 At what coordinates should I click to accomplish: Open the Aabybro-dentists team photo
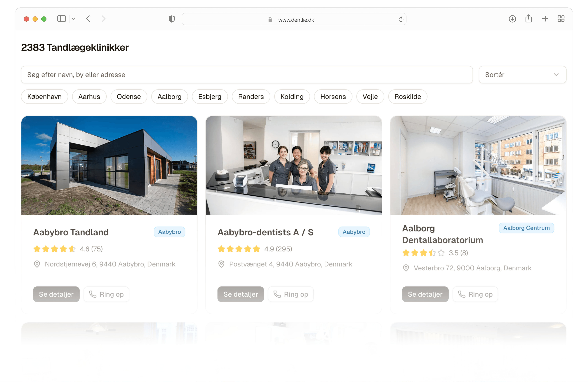point(294,165)
